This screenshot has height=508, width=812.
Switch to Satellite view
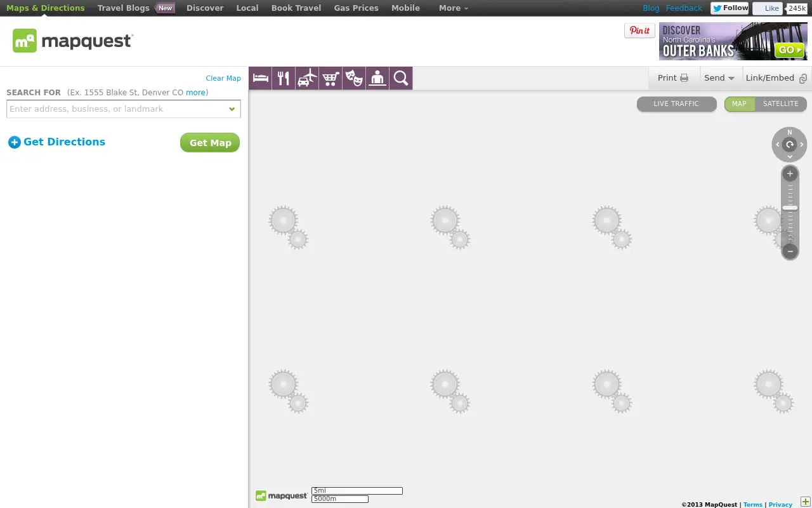(781, 104)
